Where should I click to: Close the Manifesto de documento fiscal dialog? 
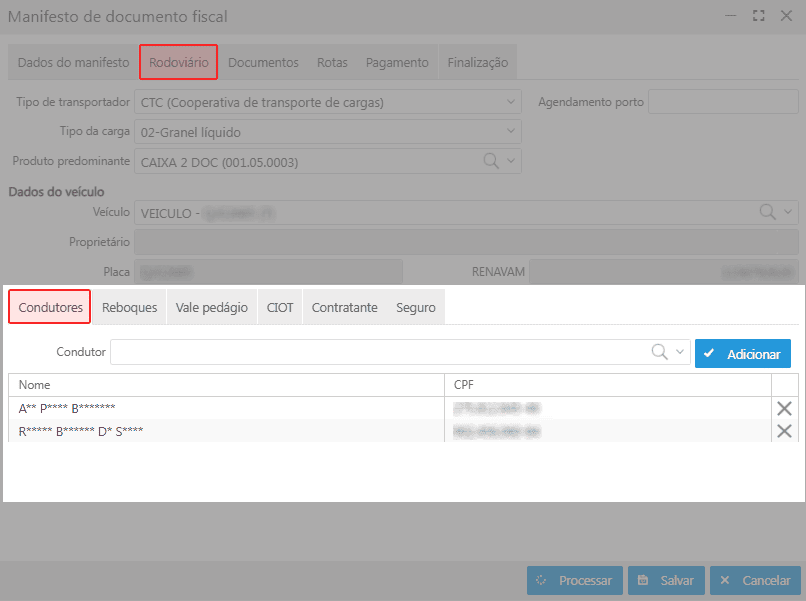tap(784, 16)
